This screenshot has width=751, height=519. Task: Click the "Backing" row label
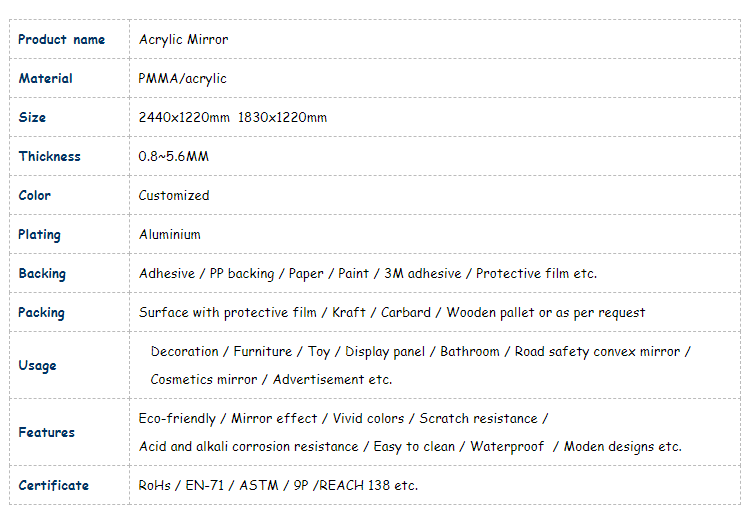pos(42,274)
